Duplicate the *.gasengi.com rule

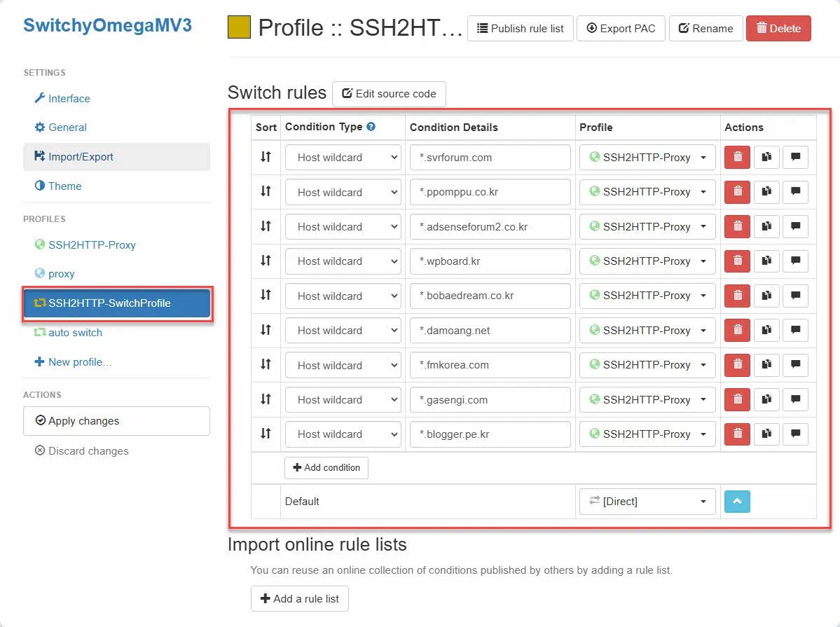coord(766,399)
